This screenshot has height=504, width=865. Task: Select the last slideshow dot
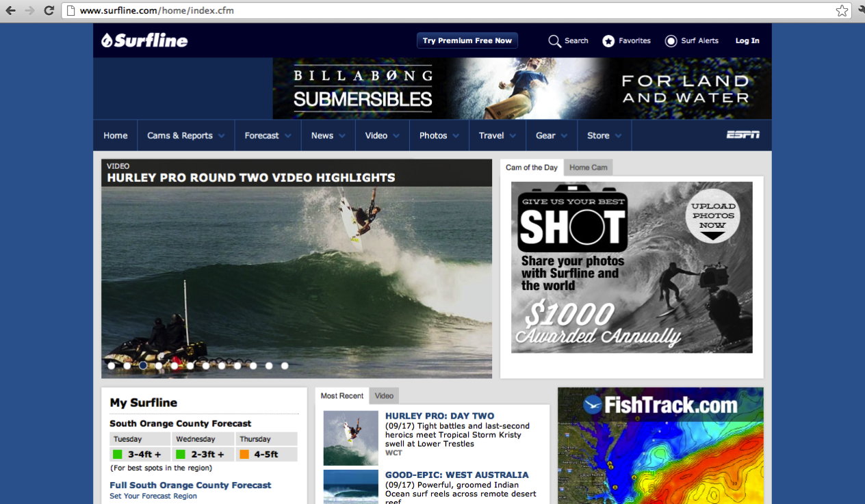(285, 366)
